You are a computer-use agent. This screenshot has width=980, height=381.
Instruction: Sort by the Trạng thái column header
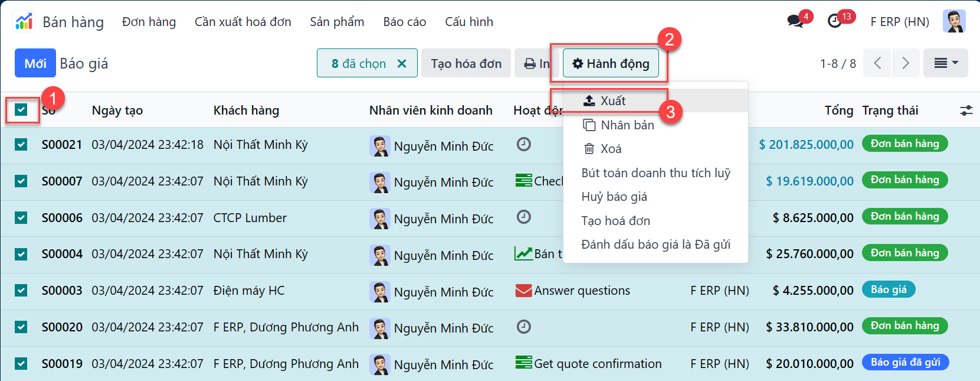pyautogui.click(x=890, y=110)
